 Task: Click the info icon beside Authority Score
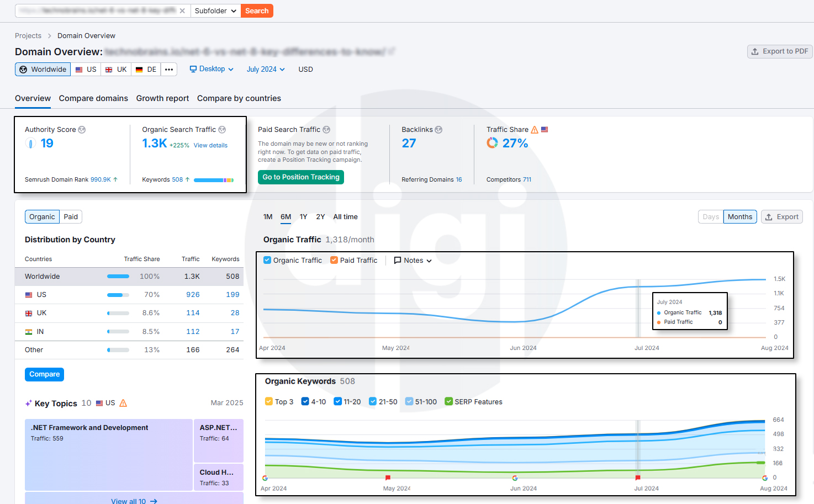[x=82, y=130]
